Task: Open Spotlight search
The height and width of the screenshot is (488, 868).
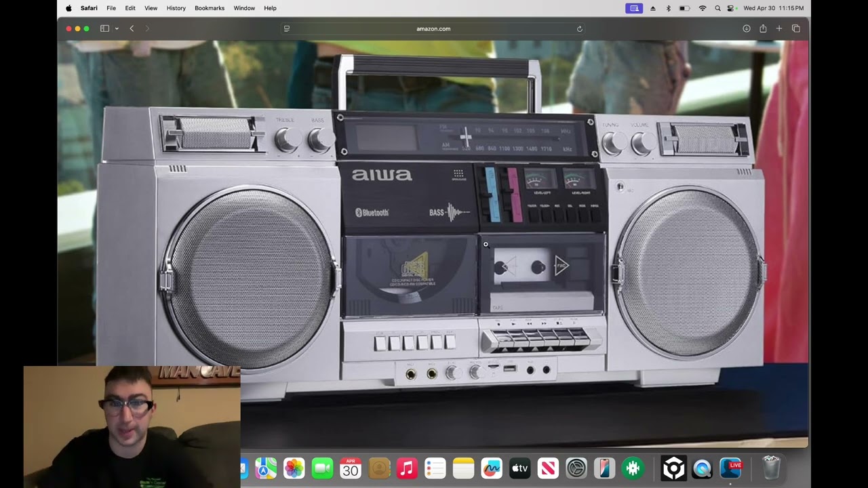Action: click(717, 8)
